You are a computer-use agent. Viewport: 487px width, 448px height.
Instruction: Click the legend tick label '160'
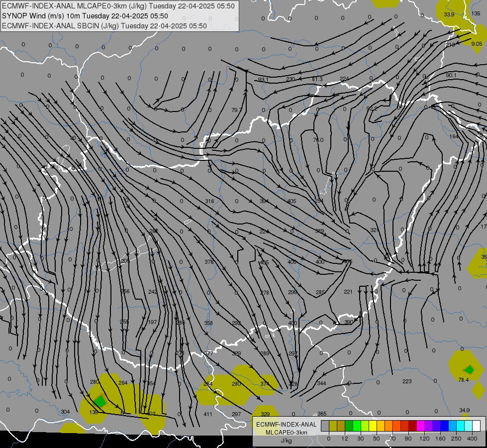[440, 439]
